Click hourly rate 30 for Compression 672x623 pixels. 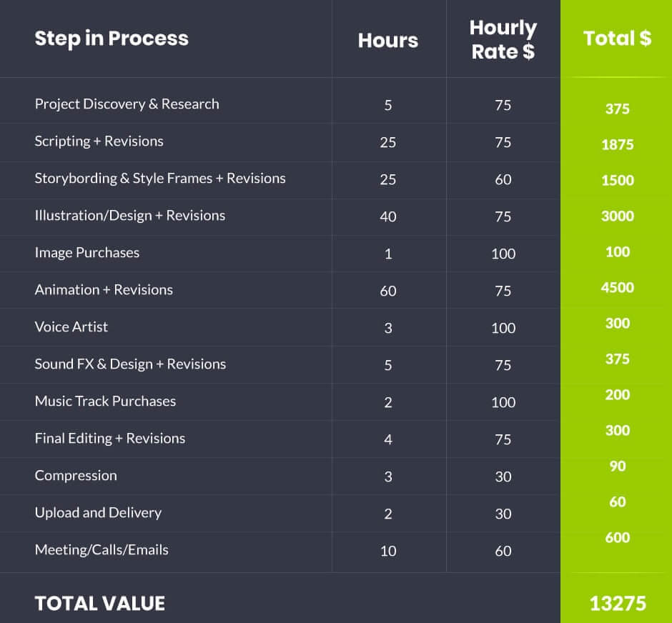click(x=503, y=477)
